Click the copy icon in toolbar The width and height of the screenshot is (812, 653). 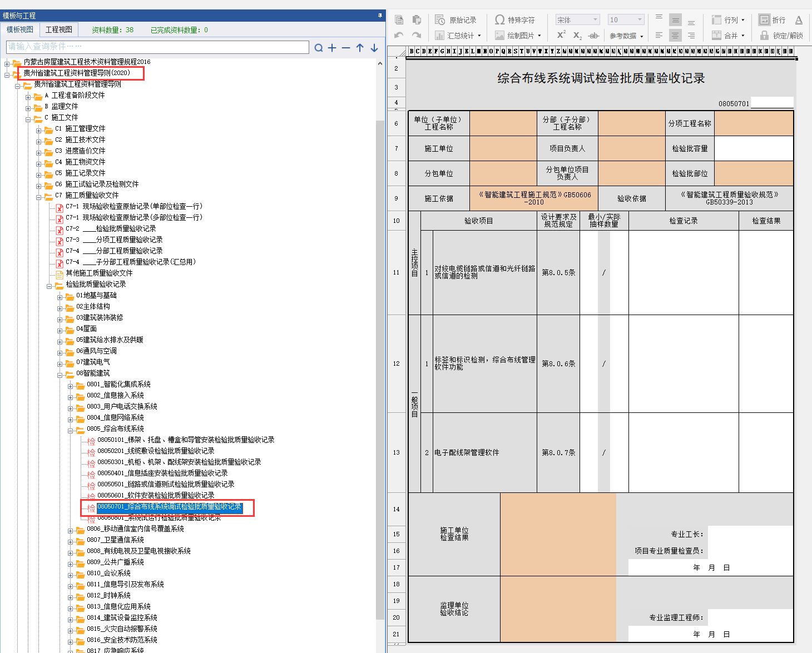(x=399, y=20)
